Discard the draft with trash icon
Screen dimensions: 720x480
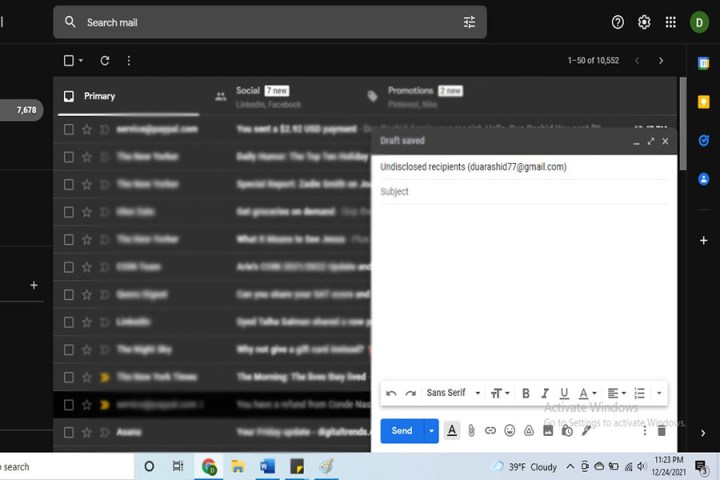pyautogui.click(x=661, y=431)
